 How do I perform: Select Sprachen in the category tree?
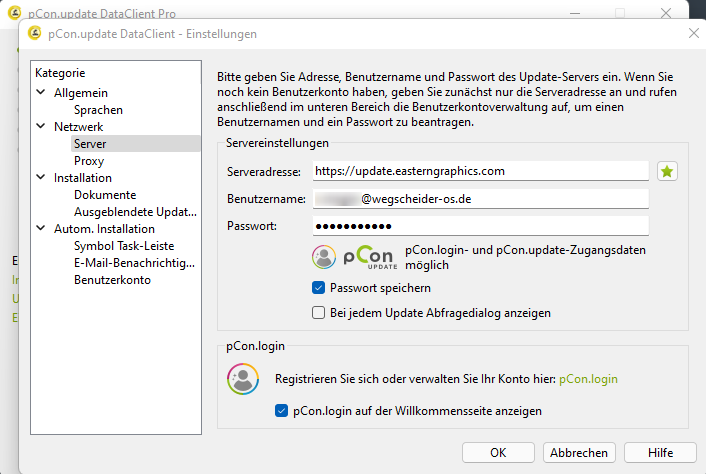(x=98, y=110)
